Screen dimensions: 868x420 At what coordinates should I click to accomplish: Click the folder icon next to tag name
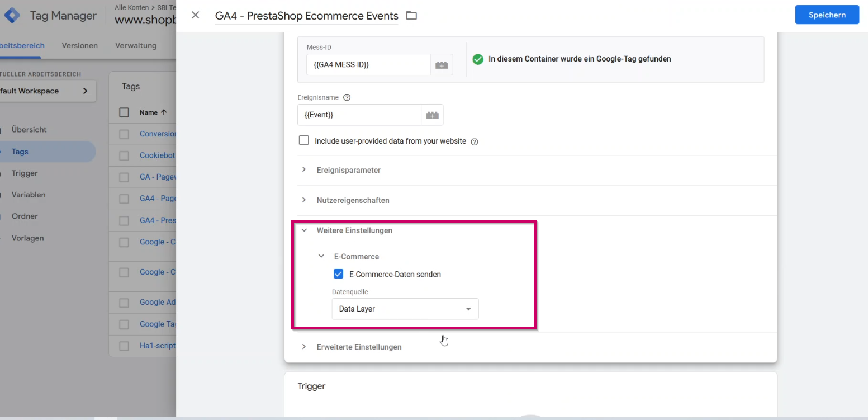411,16
